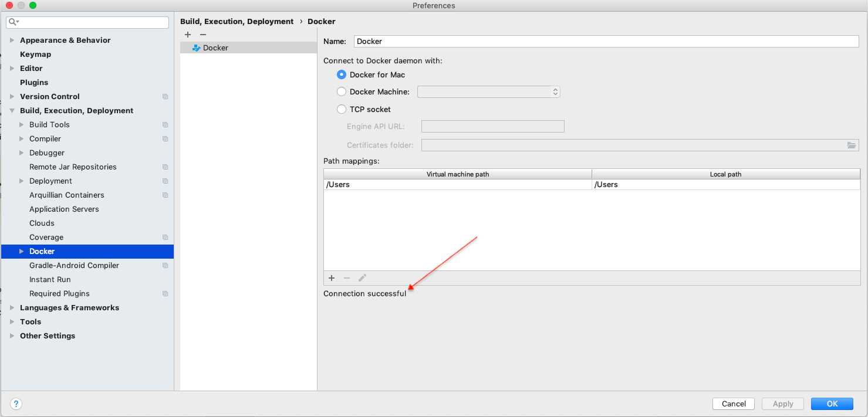Click the OK button
Screen dimensions: 868x417
832,404
